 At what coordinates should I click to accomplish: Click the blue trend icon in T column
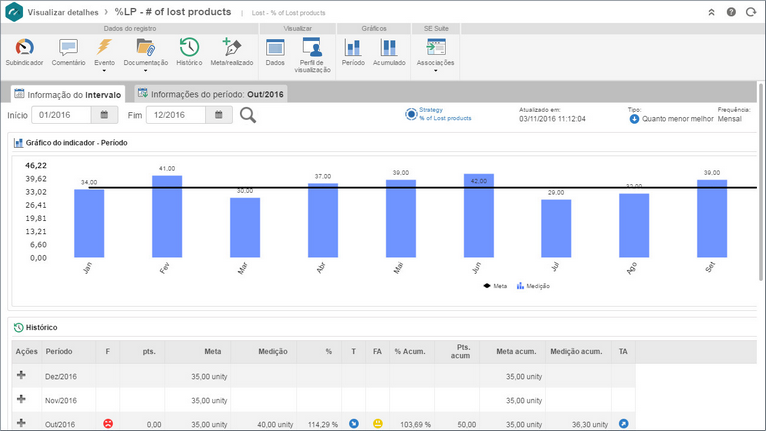(354, 424)
